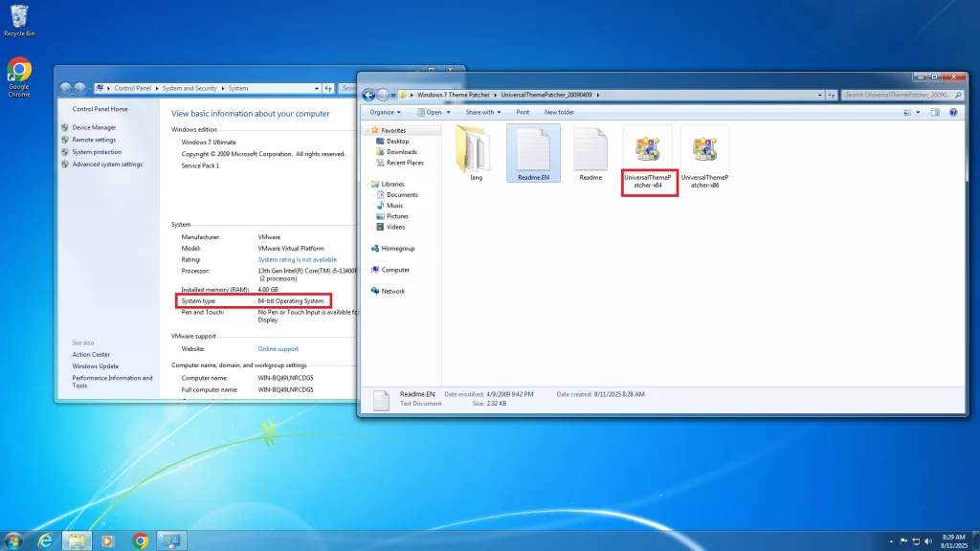The image size is (980, 551).
Task: Show hidden tray icons arrow
Action: [x=891, y=541]
